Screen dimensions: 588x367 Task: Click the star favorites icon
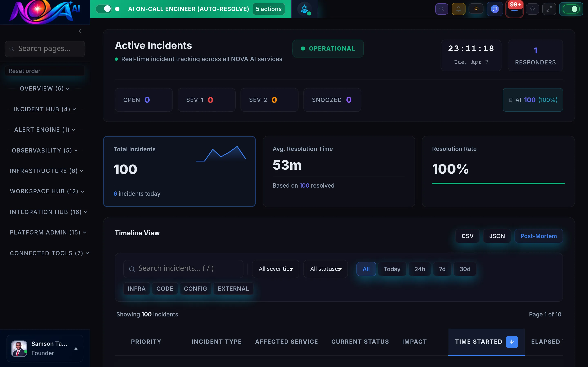click(x=532, y=9)
